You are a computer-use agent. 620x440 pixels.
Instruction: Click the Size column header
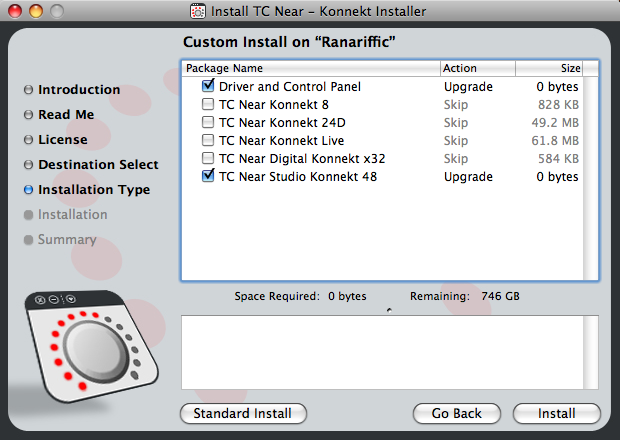[549, 68]
